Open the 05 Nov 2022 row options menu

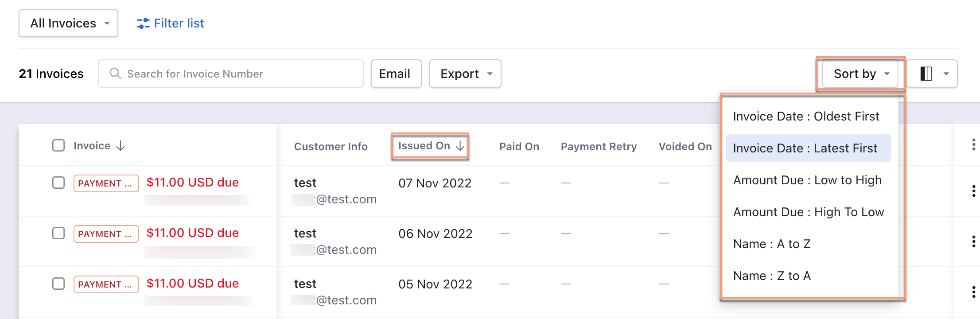973,292
